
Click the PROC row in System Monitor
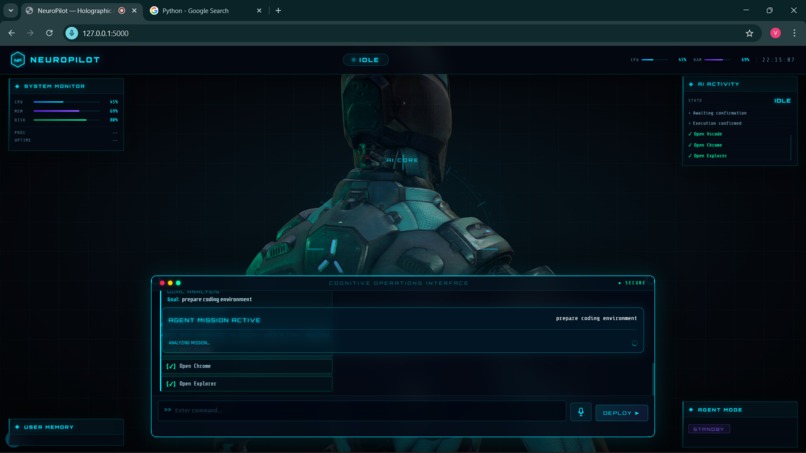point(66,133)
